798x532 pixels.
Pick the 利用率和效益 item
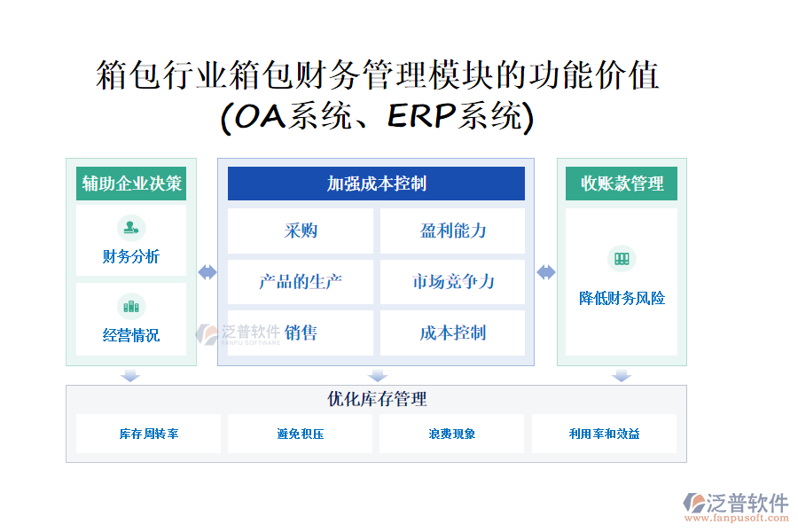[604, 434]
